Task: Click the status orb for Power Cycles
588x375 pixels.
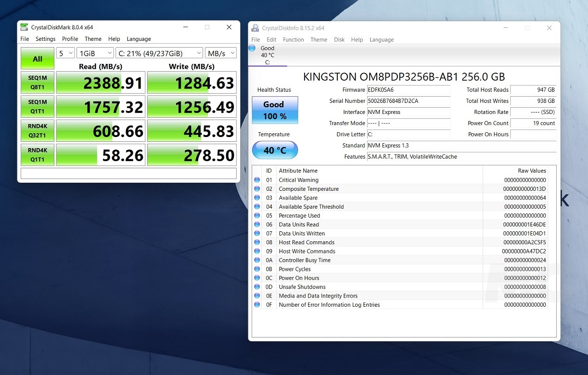Action: (257, 269)
